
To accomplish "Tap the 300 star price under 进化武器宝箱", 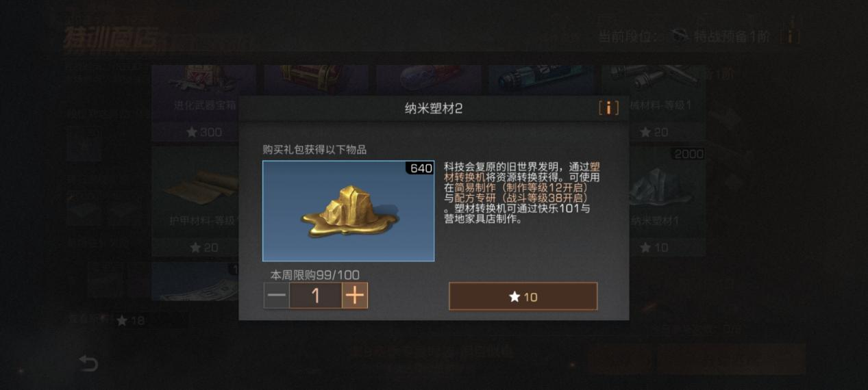I will click(203, 132).
